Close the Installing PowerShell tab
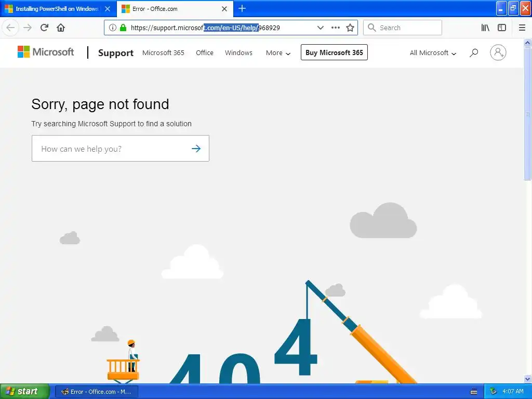 108,9
